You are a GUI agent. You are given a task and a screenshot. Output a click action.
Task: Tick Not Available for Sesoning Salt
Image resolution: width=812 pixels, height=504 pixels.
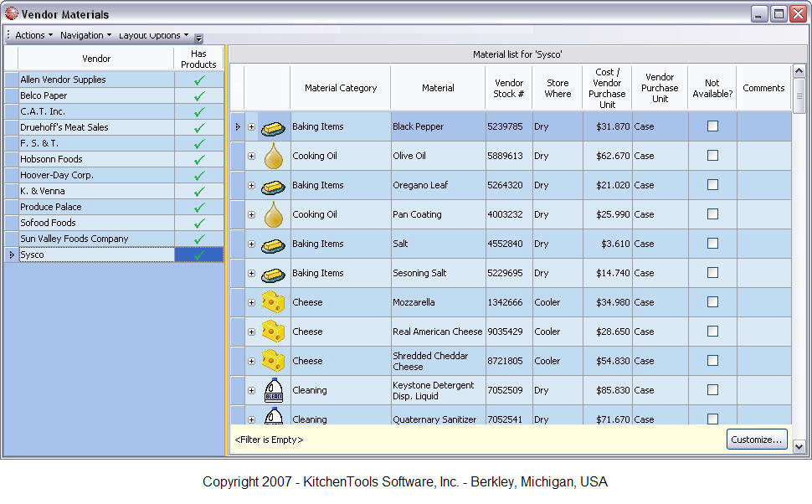pyautogui.click(x=712, y=272)
